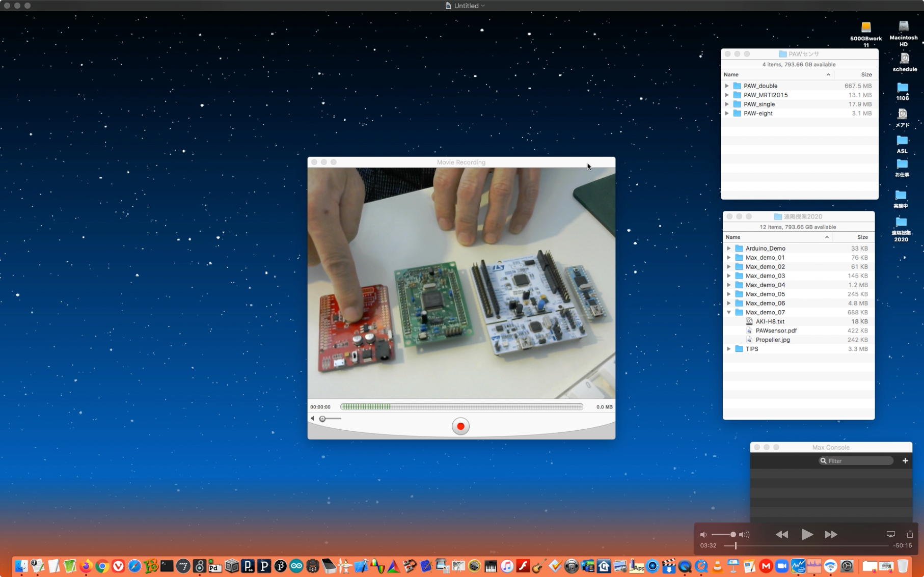Sort PAWセンサ window by Size column
The height and width of the screenshot is (577, 924).
[856, 75]
